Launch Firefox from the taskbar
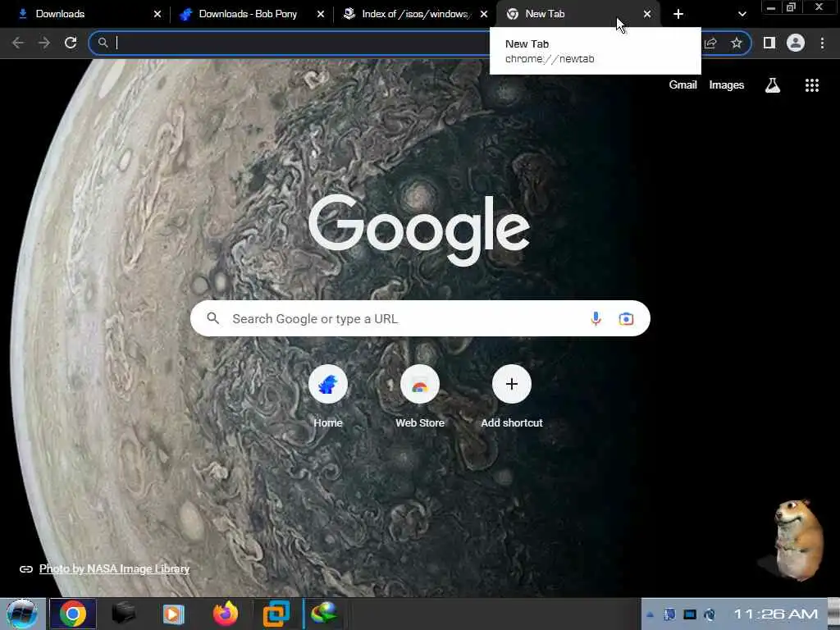Image resolution: width=840 pixels, height=630 pixels. (226, 614)
